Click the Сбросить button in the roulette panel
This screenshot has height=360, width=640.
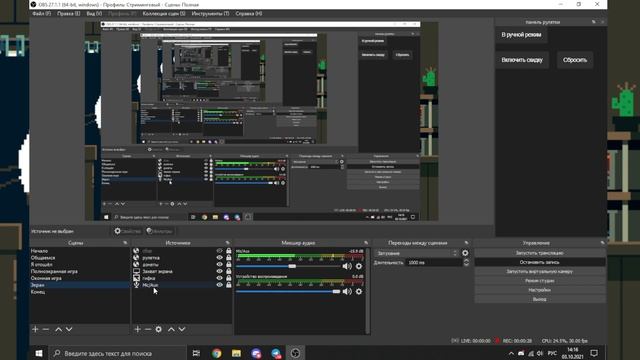coord(575,60)
